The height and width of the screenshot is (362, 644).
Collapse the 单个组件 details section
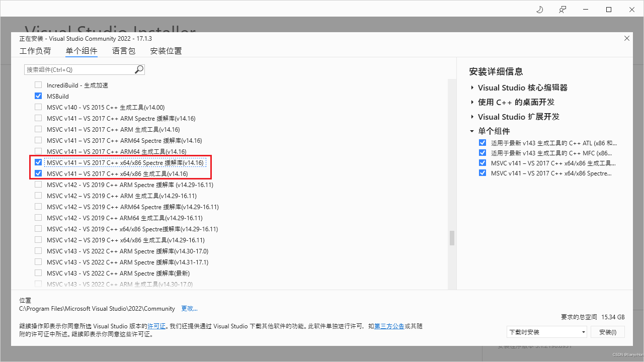pos(472,131)
